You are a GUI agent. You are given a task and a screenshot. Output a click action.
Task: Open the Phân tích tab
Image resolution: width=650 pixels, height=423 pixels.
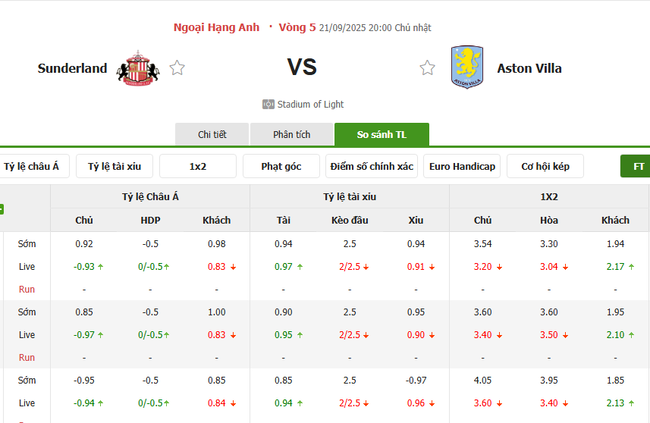click(x=293, y=135)
